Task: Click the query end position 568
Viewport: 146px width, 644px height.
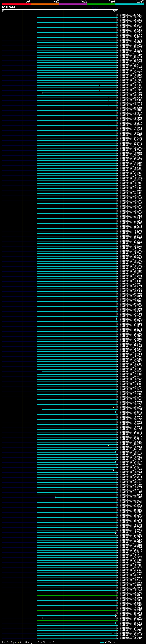Action: (115, 11)
